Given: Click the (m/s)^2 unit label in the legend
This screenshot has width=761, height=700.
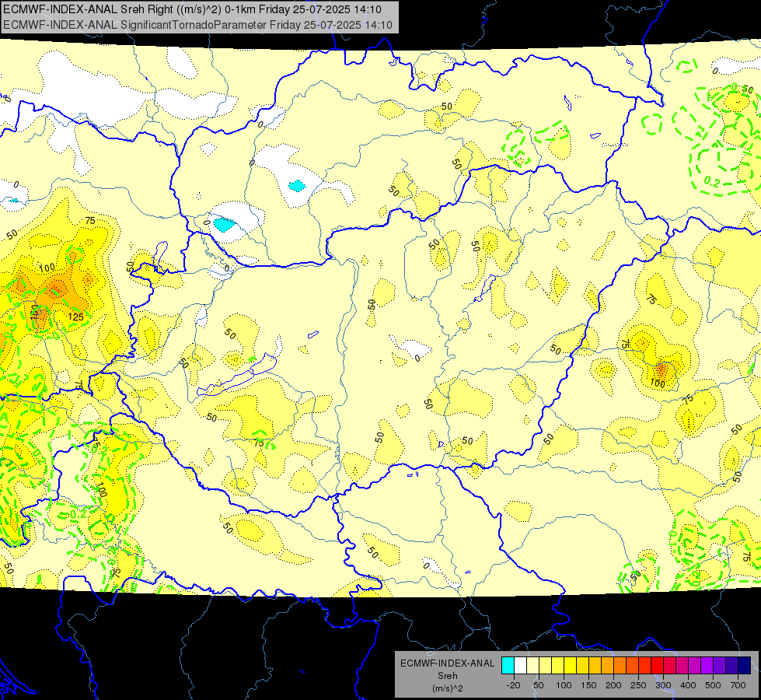Looking at the screenshot, I should pyautogui.click(x=448, y=688).
